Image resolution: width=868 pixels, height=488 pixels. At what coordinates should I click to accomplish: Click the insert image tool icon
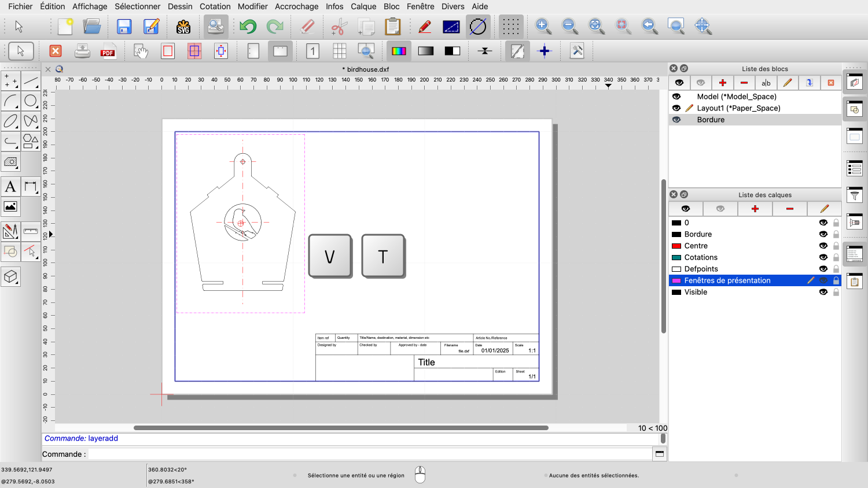(10, 206)
